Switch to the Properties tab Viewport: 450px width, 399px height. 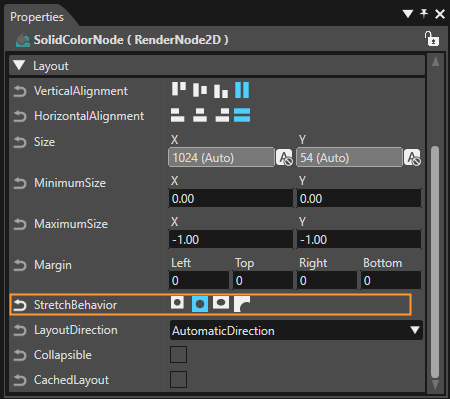tap(37, 17)
